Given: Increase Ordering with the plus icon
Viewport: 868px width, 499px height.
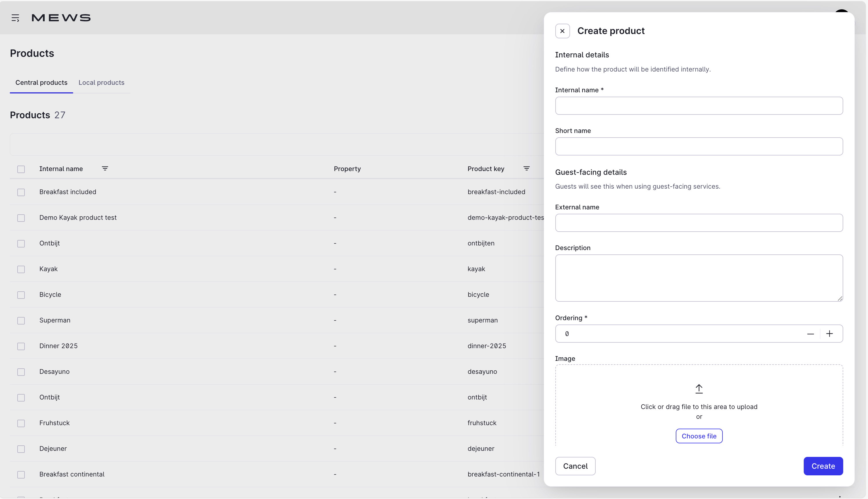Looking at the screenshot, I should [x=829, y=334].
